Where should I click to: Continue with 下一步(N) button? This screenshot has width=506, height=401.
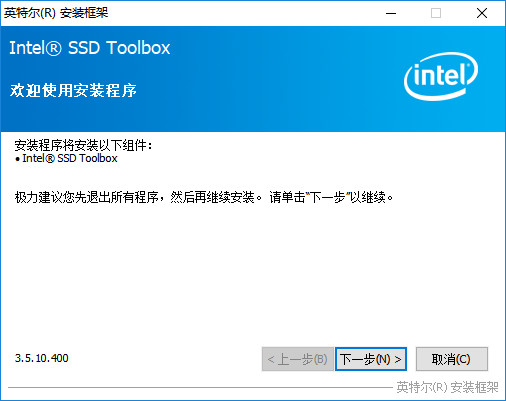(371, 359)
